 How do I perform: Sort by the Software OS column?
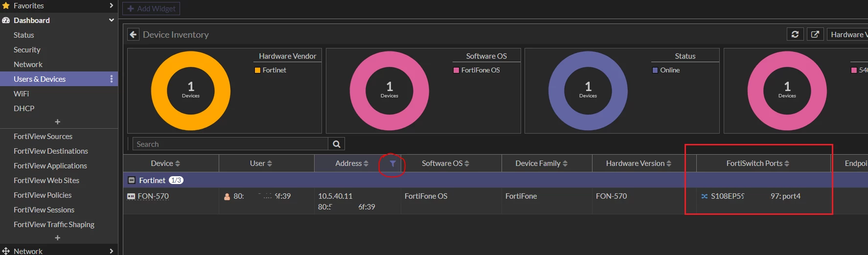pos(467,163)
